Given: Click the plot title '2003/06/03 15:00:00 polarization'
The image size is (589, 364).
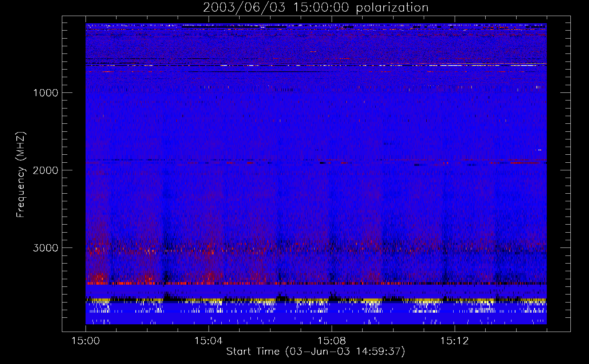Looking at the screenshot, I should (x=316, y=8).
